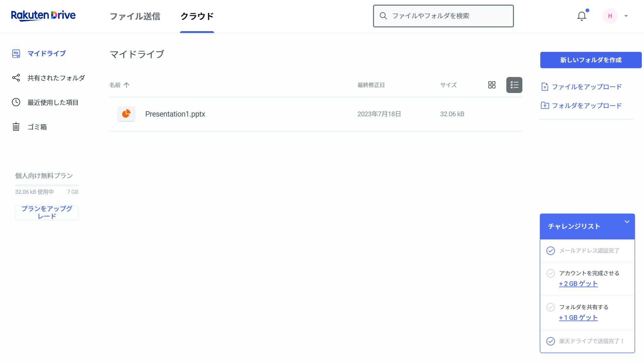Sort by the 最終修正日 column header

coord(371,85)
